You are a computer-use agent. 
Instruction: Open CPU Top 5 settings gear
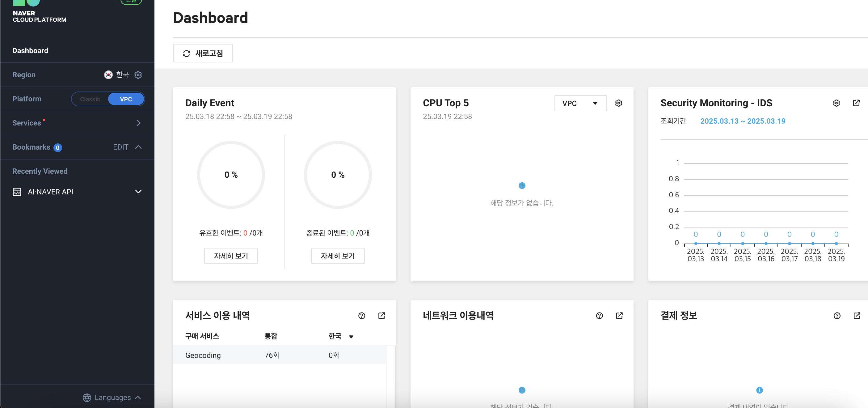click(619, 103)
